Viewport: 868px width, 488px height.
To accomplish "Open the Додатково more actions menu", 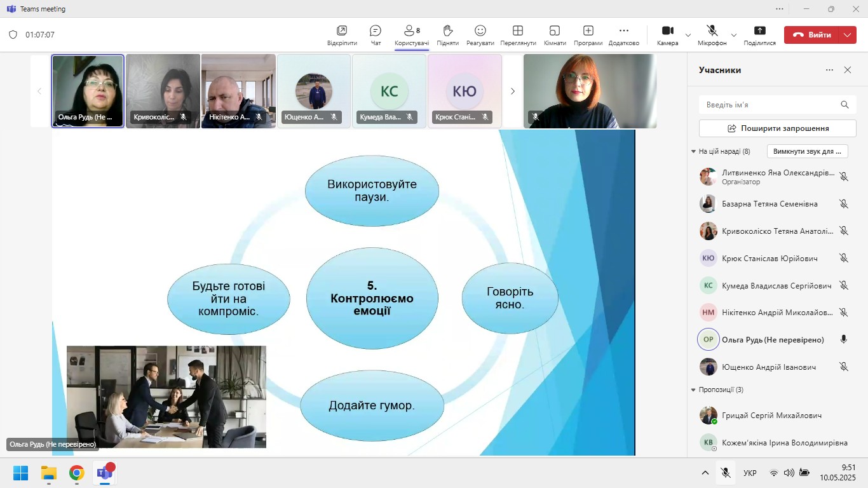I will pos(623,35).
